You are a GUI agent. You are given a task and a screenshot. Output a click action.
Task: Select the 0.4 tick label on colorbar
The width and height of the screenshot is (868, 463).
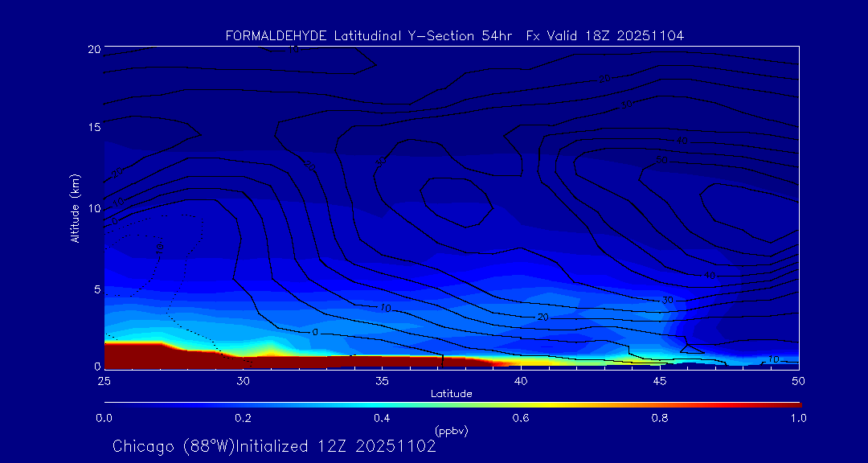(382, 418)
